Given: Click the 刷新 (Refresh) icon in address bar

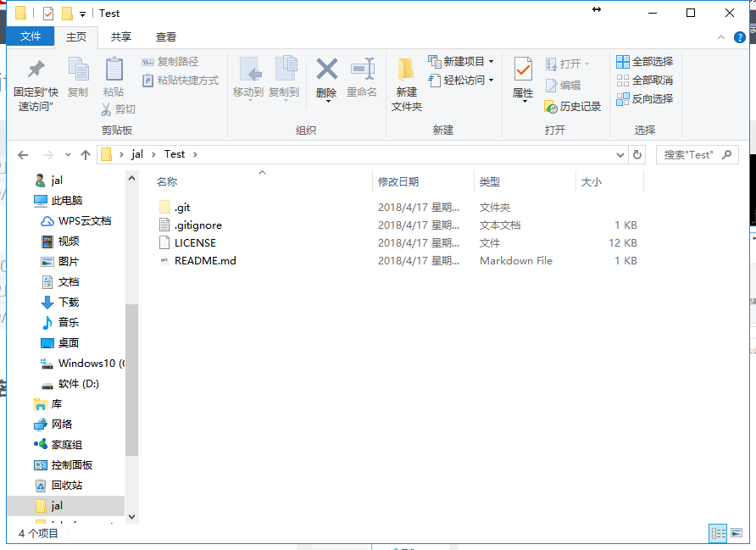Looking at the screenshot, I should (638, 153).
